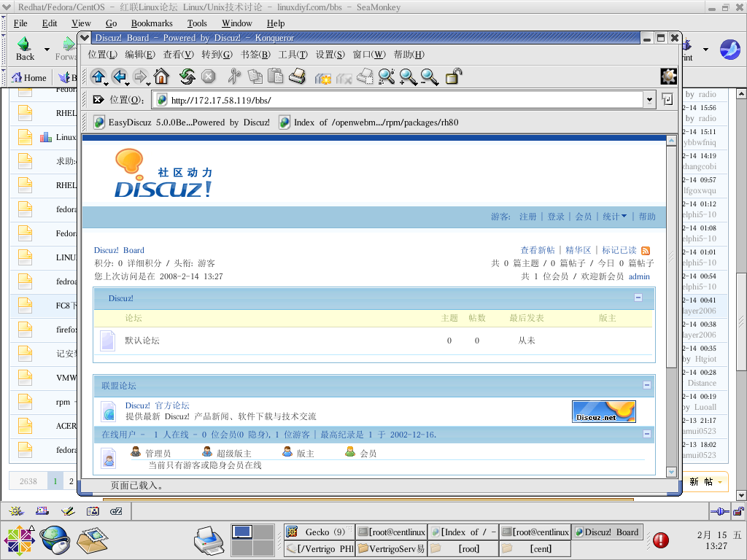Switch to second workspace in pager
Viewport: 747px width, 560px height.
(x=263, y=532)
